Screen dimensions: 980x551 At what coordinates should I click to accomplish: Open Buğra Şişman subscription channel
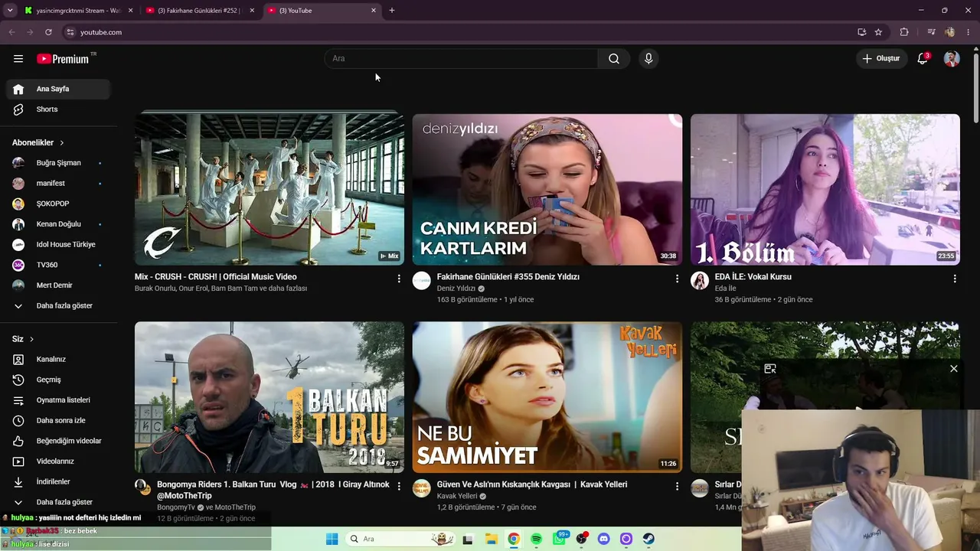click(x=58, y=163)
